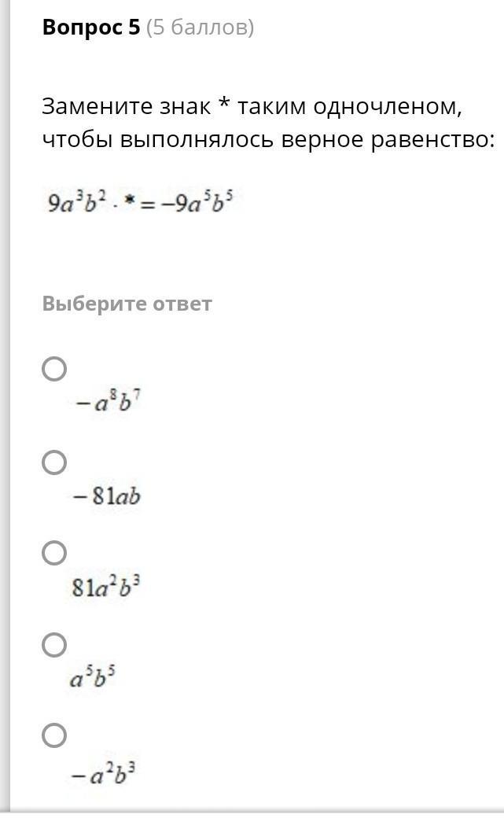Click the 9a³b² term in the equation
This screenshot has height=829, width=504.
click(x=77, y=201)
